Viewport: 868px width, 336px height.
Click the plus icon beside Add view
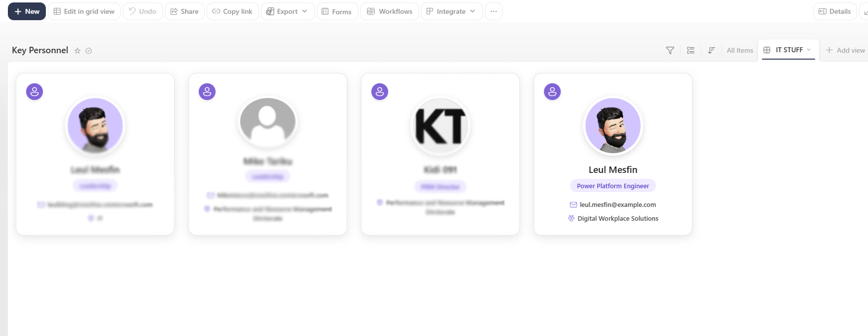(x=829, y=50)
